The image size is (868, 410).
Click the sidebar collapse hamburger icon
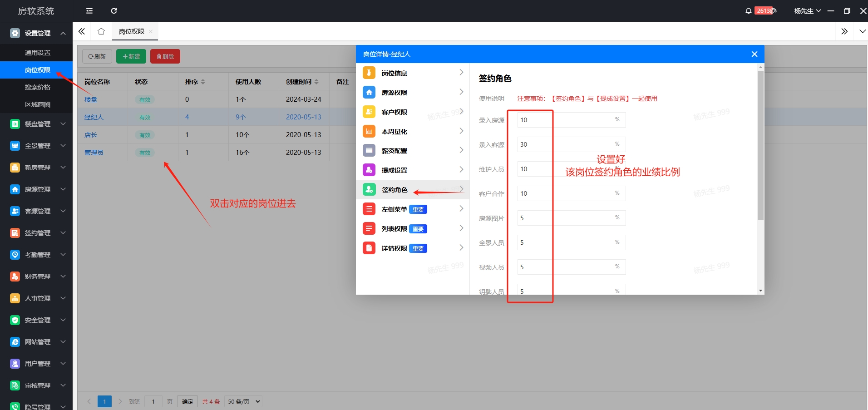click(89, 11)
